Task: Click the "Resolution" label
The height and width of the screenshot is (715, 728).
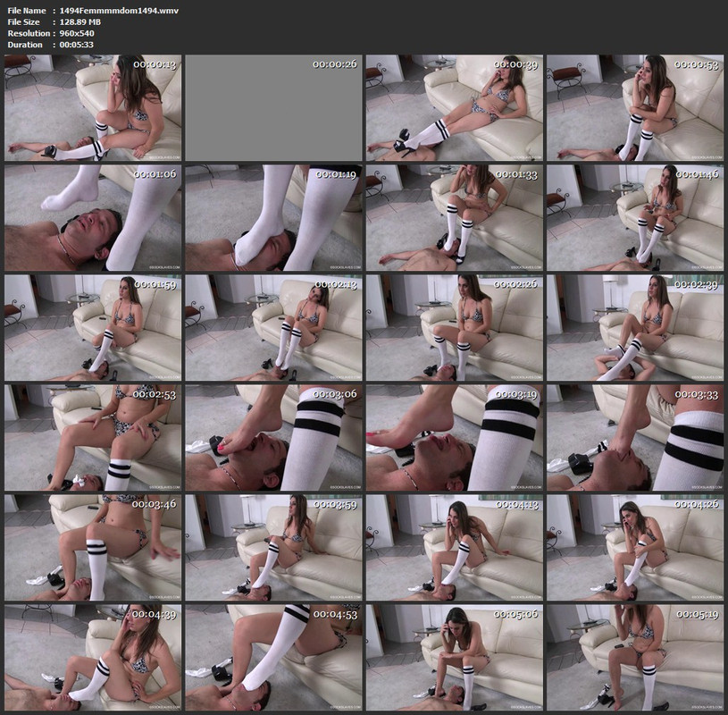Action: (29, 33)
